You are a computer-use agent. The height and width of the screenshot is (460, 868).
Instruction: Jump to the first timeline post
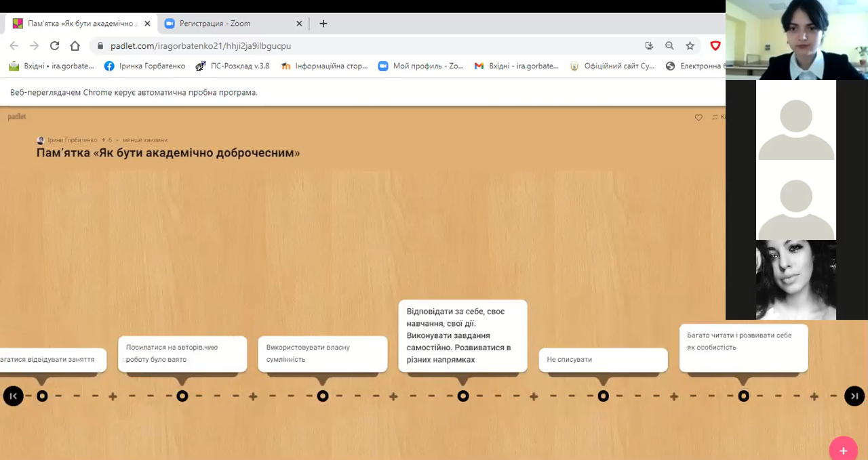tap(13, 396)
